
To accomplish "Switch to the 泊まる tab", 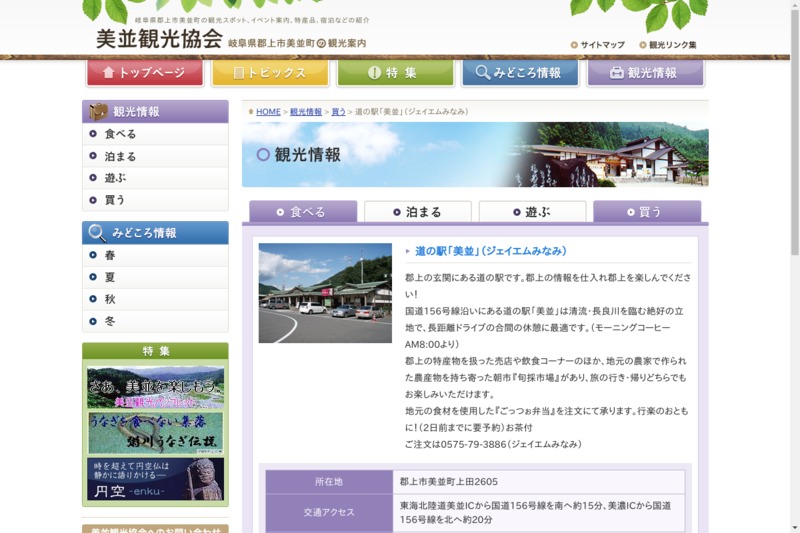I will click(x=417, y=212).
